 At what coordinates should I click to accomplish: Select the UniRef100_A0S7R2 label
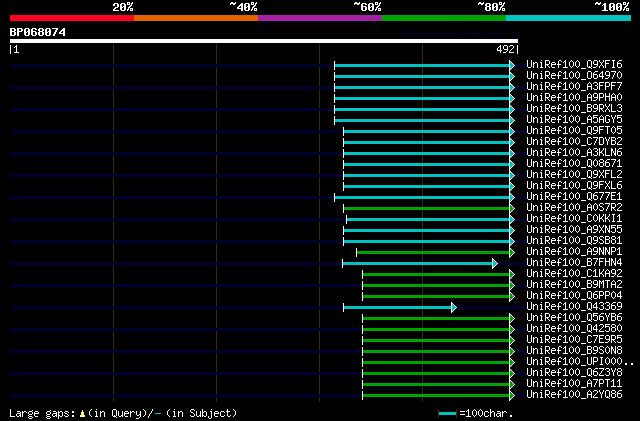point(574,208)
